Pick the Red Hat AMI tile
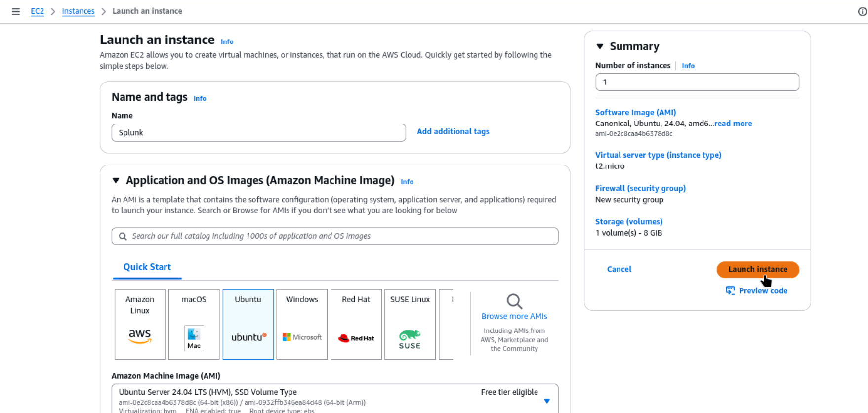 pos(356,324)
